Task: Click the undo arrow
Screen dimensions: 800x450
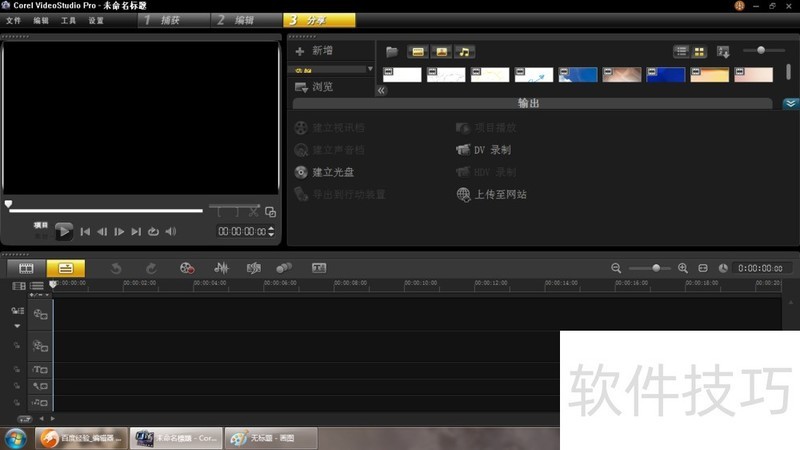Action: pyautogui.click(x=116, y=268)
